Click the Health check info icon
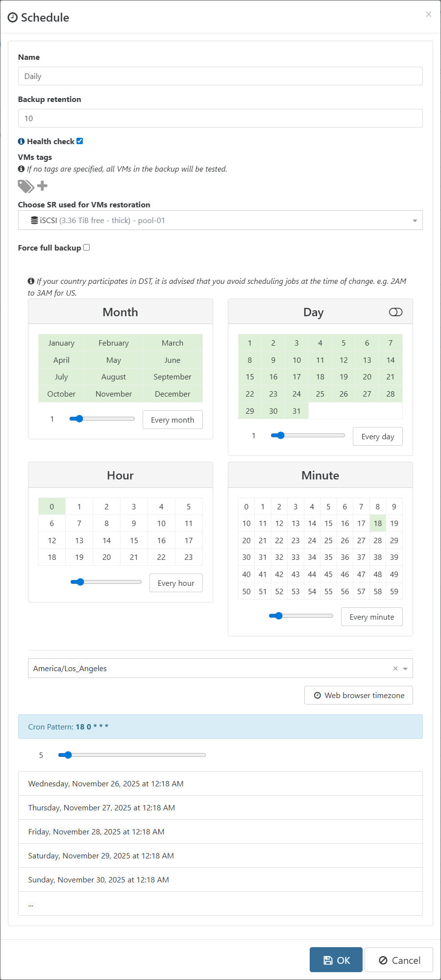Screen dimensions: 441x980 point(21,142)
